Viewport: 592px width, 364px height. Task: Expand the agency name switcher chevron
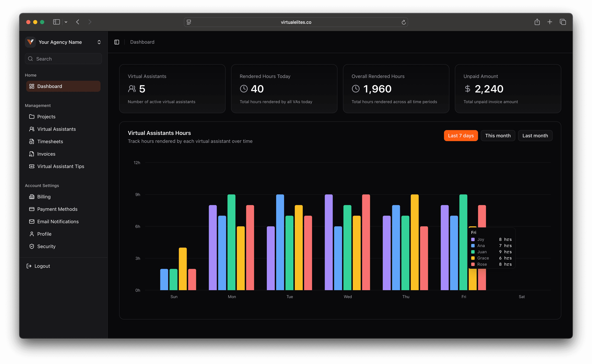[99, 42]
